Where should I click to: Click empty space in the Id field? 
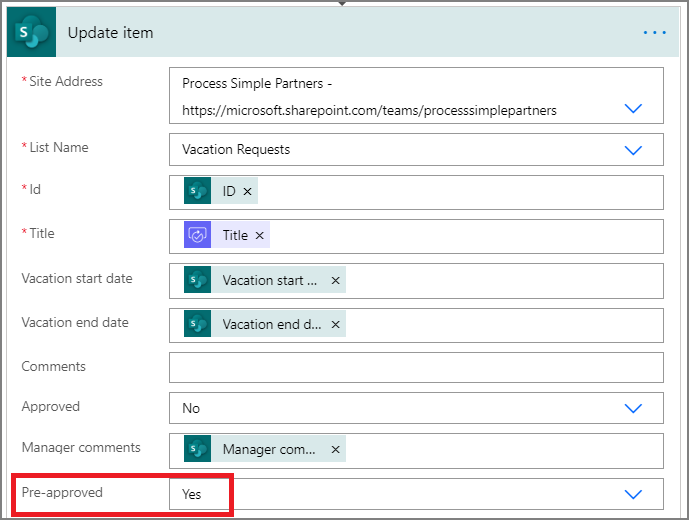[x=450, y=191]
